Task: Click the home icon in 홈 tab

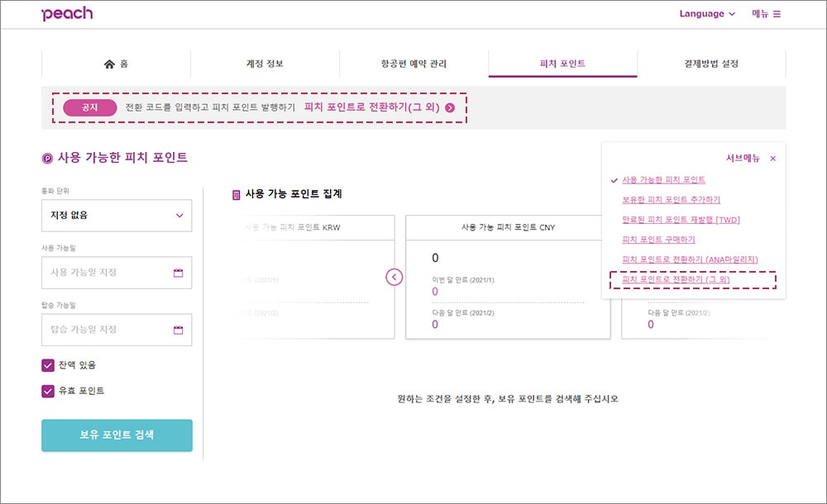Action: click(109, 64)
